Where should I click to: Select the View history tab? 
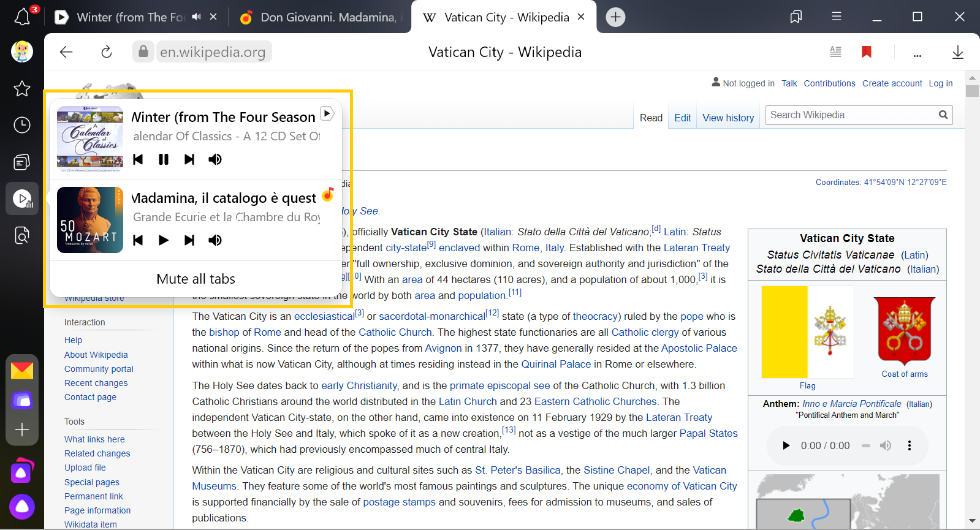728,118
